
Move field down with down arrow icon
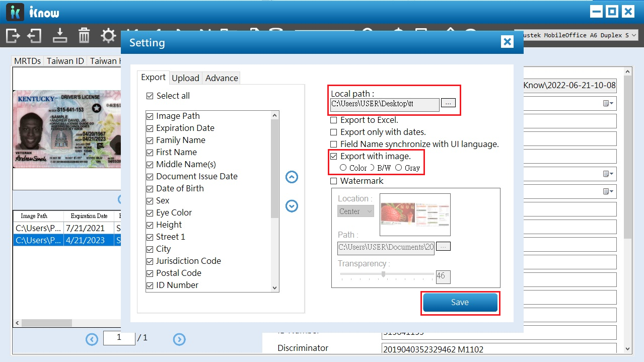292,206
